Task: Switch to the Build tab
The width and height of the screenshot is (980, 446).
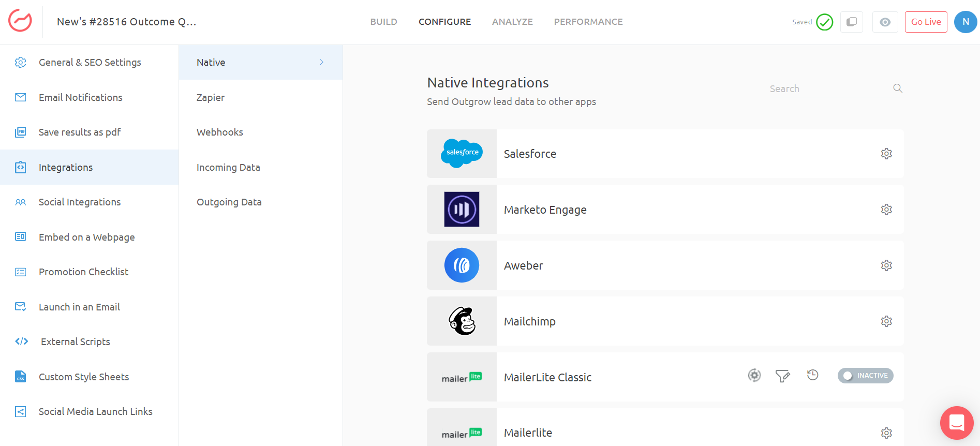Action: tap(383, 22)
